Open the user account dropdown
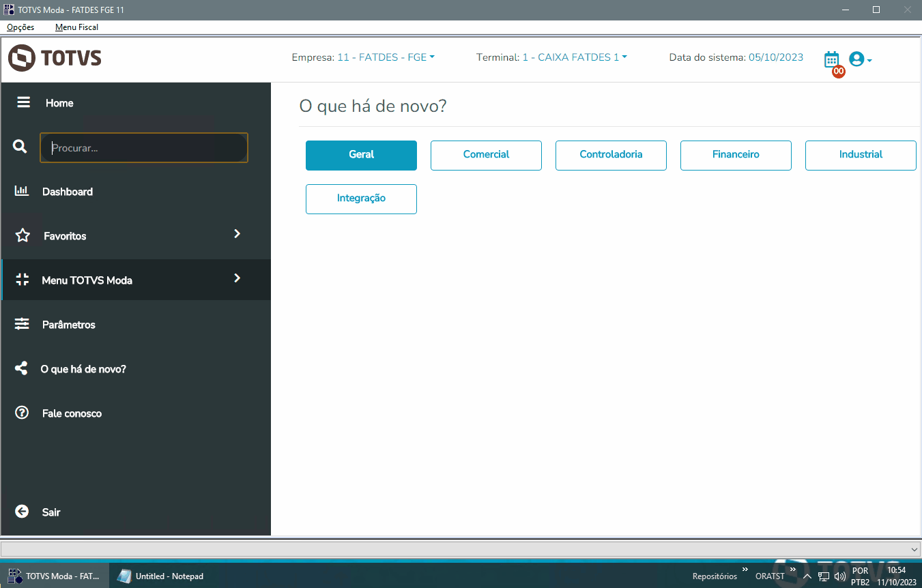 (861, 59)
